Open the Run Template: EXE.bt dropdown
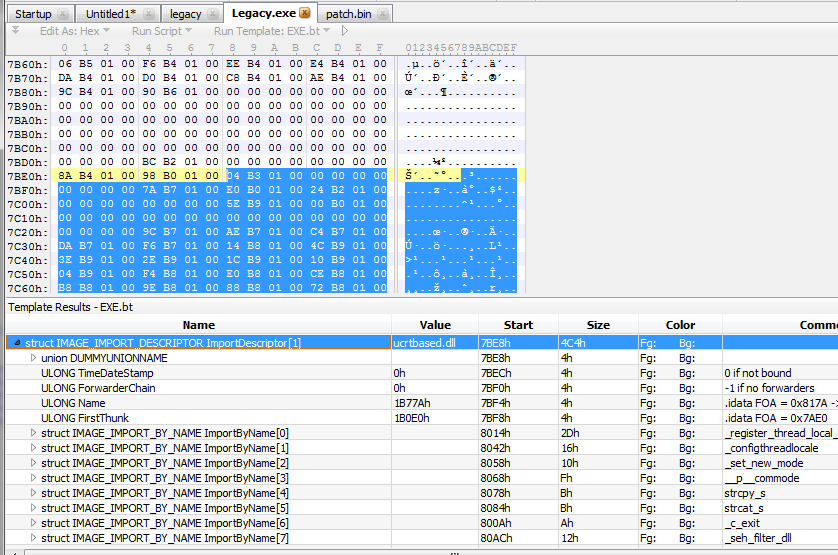The height and width of the screenshot is (555, 838). 271,31
